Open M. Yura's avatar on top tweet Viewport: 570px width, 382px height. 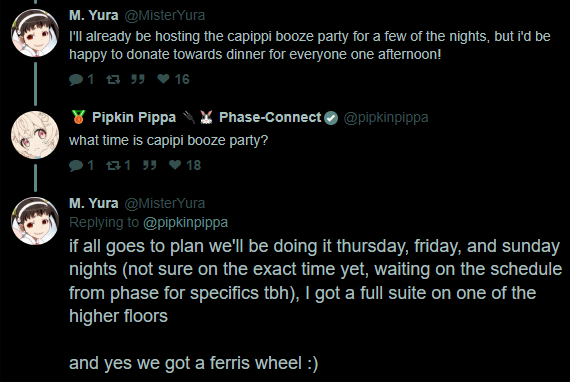click(35, 33)
